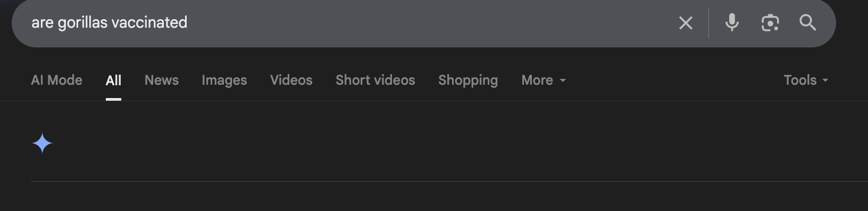Switch to AI Mode tab

(x=56, y=80)
